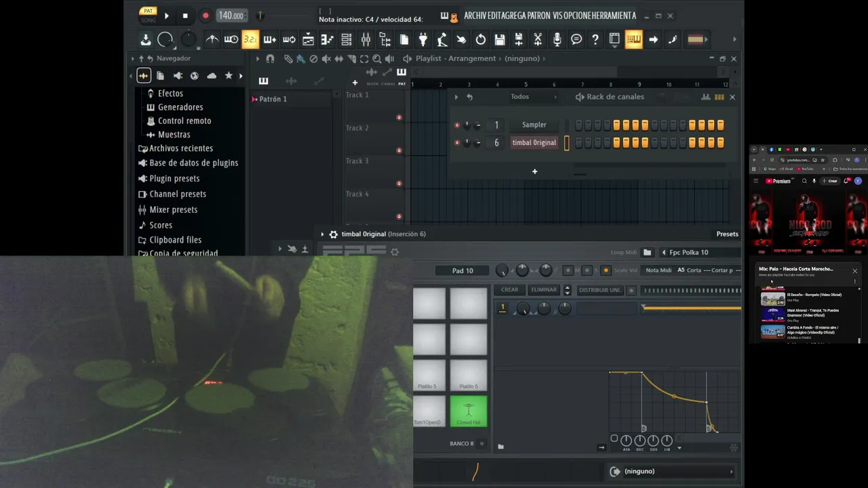This screenshot has height=488, width=868.
Task: Click the DISTRIBUIR UNI. button
Action: tap(600, 290)
